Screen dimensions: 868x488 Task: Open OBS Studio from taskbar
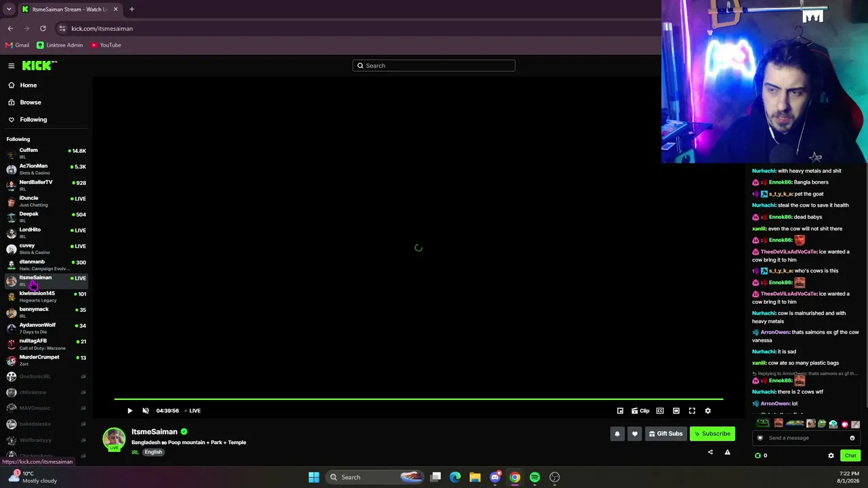click(x=555, y=477)
